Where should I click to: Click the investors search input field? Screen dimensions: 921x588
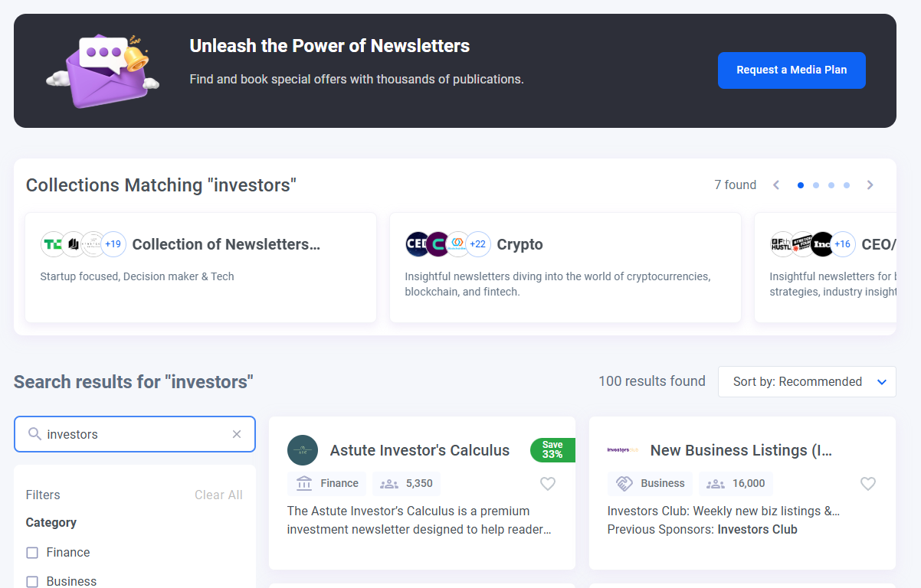pyautogui.click(x=134, y=434)
